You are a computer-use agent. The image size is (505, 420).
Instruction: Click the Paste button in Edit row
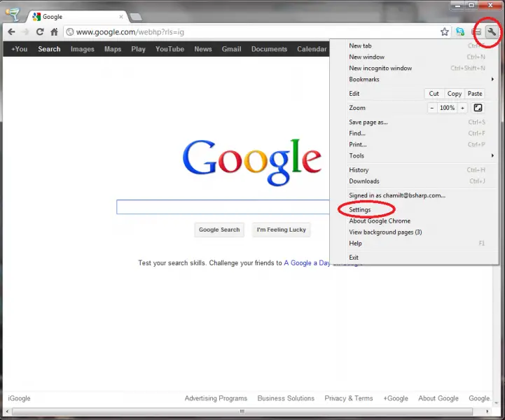click(475, 94)
